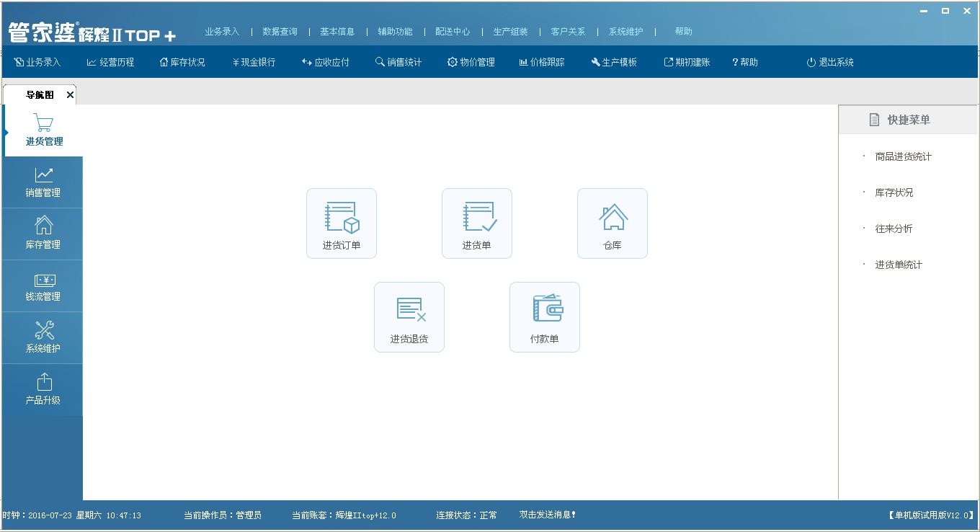The width and height of the screenshot is (980, 532).
Task: Open the 付款单 (payment slip) icon
Action: [544, 316]
